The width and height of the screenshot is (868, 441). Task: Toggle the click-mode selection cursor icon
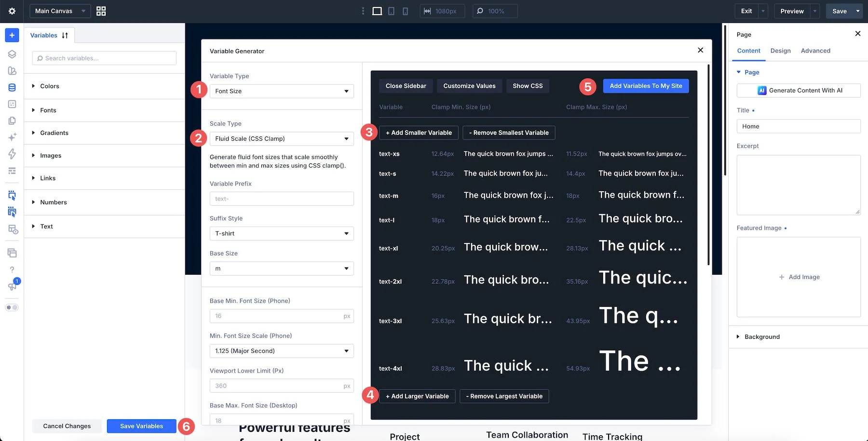(x=12, y=195)
